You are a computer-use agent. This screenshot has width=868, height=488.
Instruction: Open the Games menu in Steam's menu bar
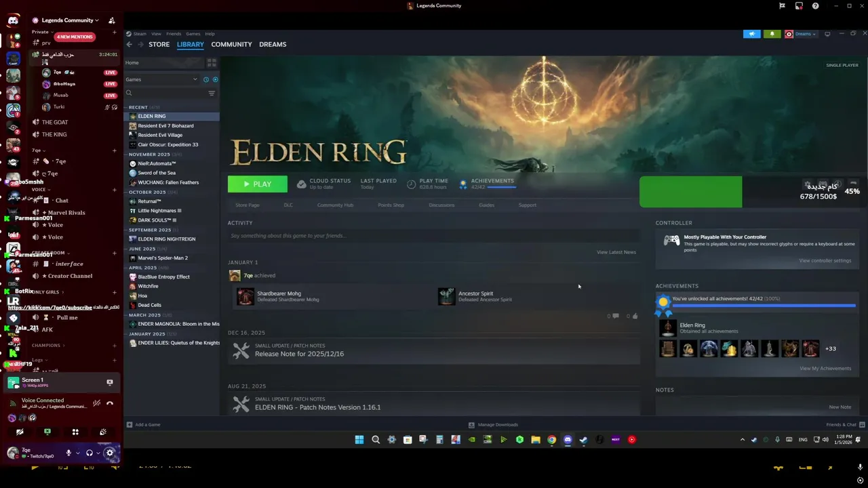point(193,33)
